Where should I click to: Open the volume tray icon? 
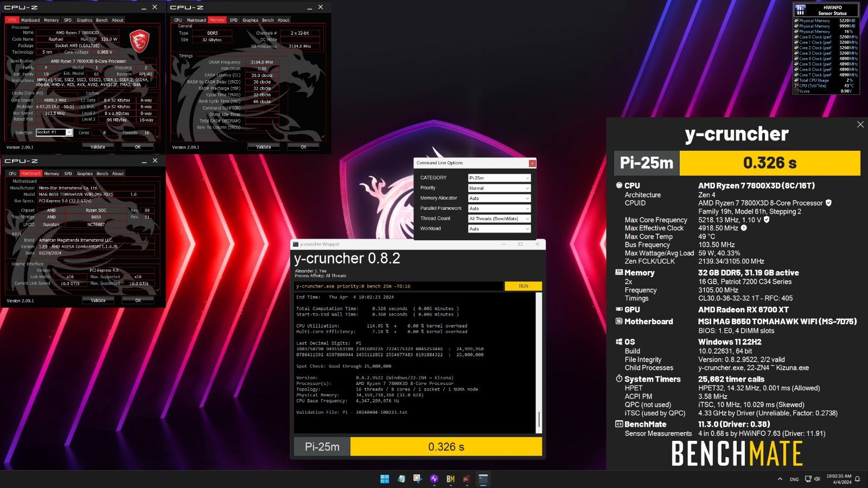[x=817, y=479]
